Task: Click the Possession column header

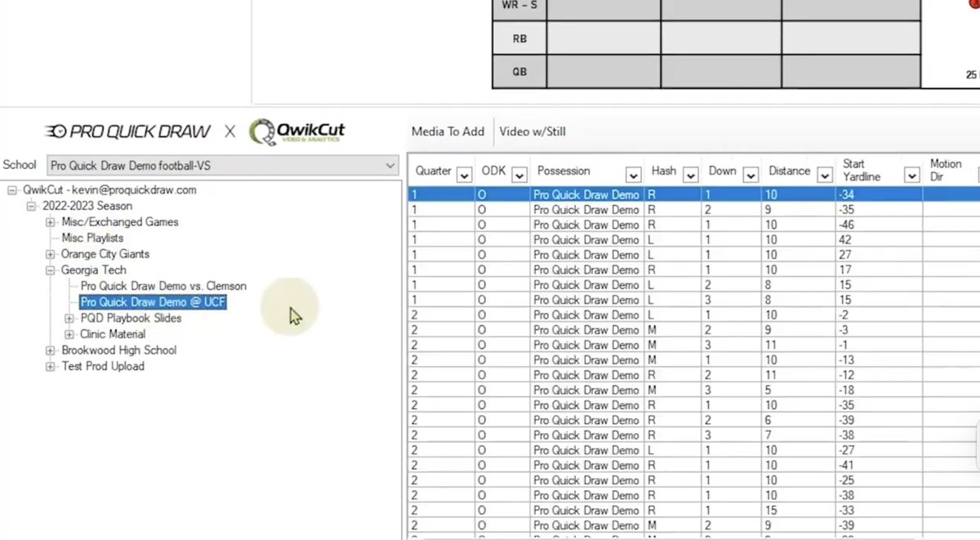Action: coord(563,171)
